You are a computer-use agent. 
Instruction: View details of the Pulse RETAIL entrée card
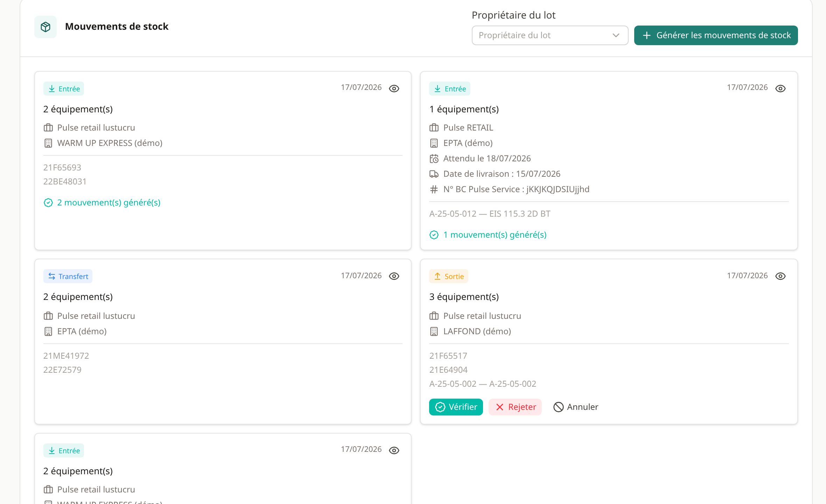click(x=780, y=89)
